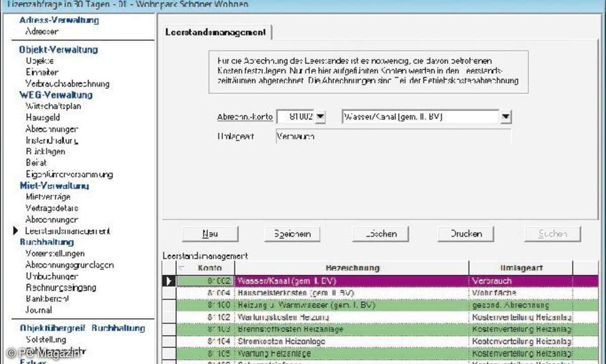Open Beirat in the sidebar

(x=36, y=163)
